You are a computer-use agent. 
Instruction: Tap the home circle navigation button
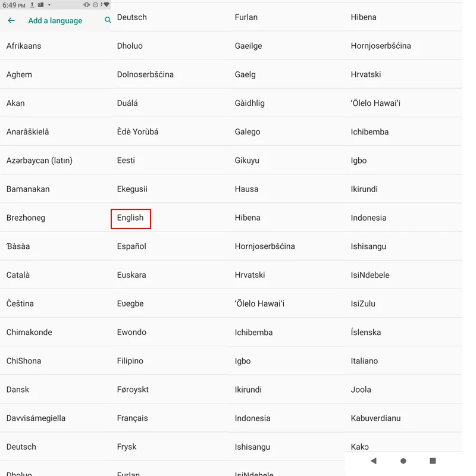coord(403,461)
